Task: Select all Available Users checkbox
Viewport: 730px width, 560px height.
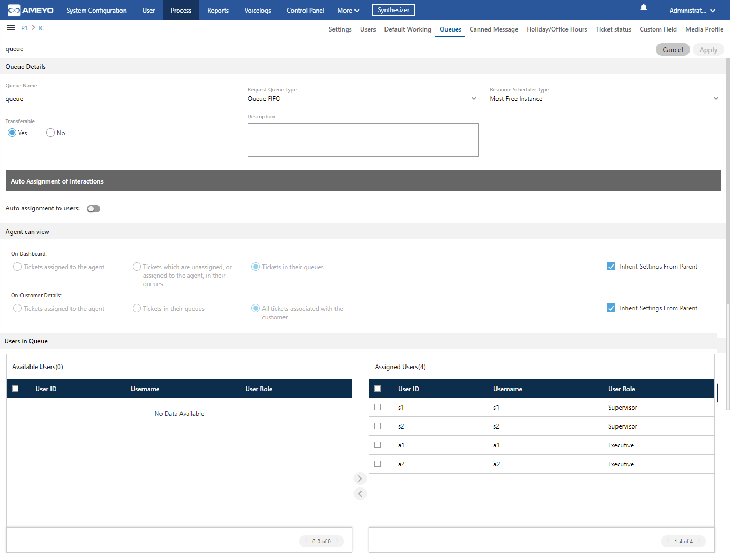Action: [15, 389]
